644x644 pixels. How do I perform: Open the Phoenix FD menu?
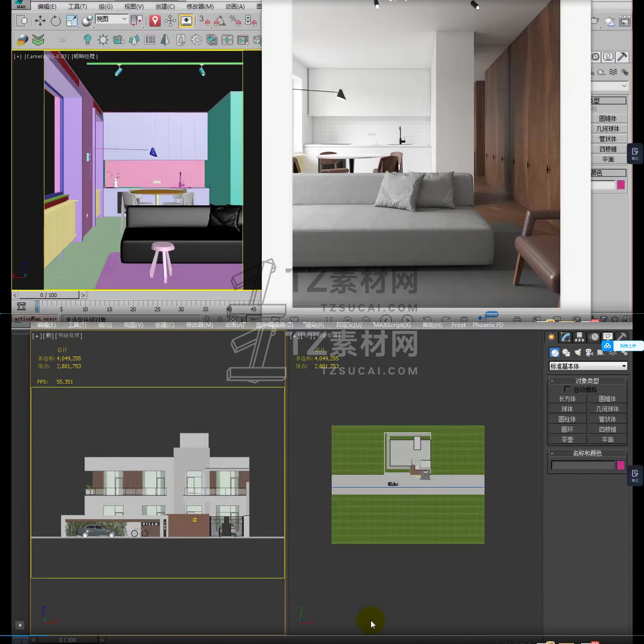coord(488,325)
